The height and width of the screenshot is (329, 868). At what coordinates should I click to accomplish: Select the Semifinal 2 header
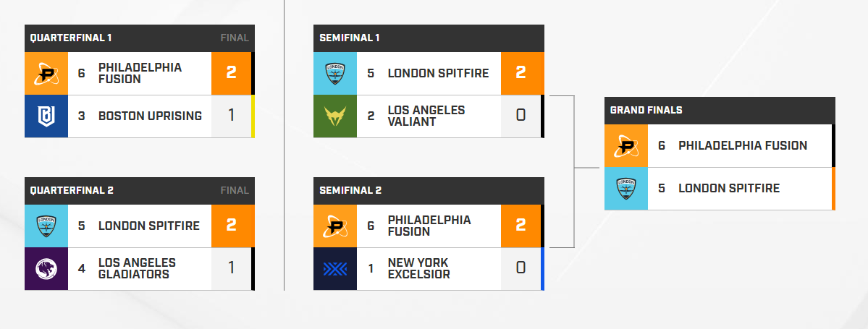[429, 191]
